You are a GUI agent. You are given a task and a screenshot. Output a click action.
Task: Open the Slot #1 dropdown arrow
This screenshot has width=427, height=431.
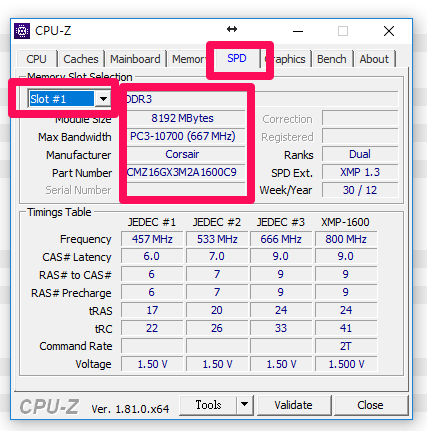pyautogui.click(x=103, y=99)
